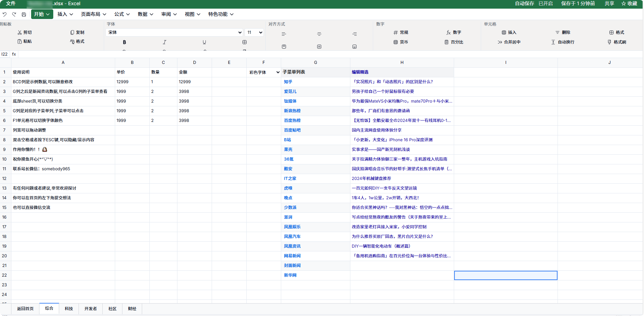Open the font size dropdown showing 11
The height and width of the screenshot is (316, 644).
tap(254, 32)
